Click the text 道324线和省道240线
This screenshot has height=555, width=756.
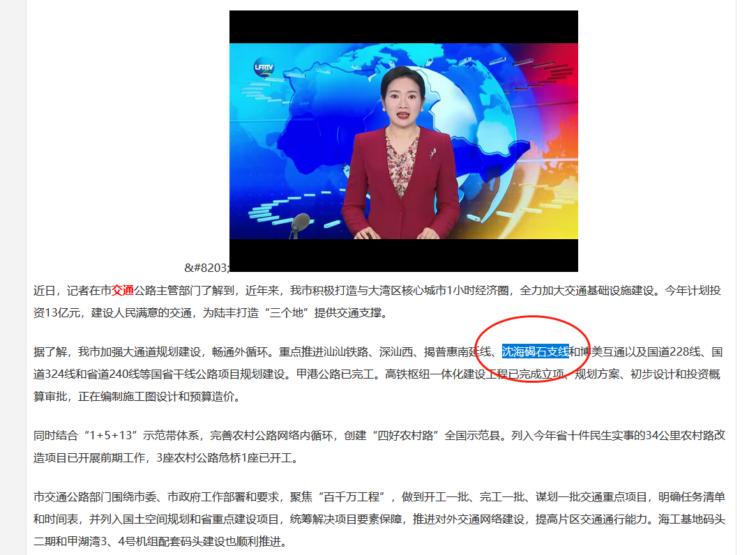(86, 374)
